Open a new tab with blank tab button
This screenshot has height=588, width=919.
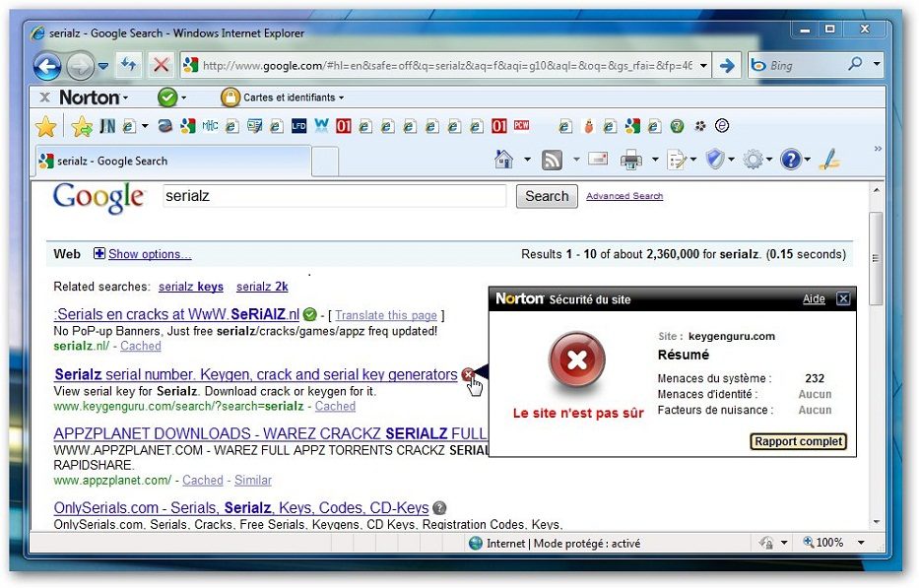325,162
